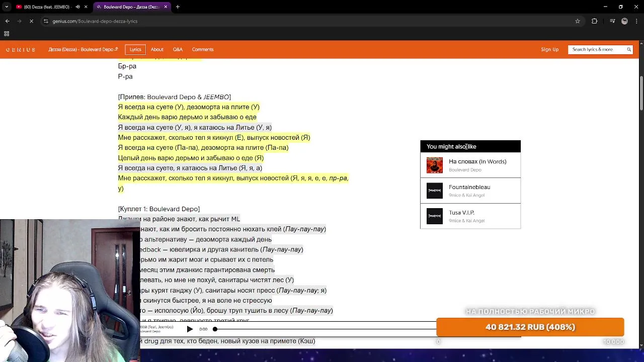Click the Fountainebleau cover thumbnail
644x362 pixels.
pos(435,191)
